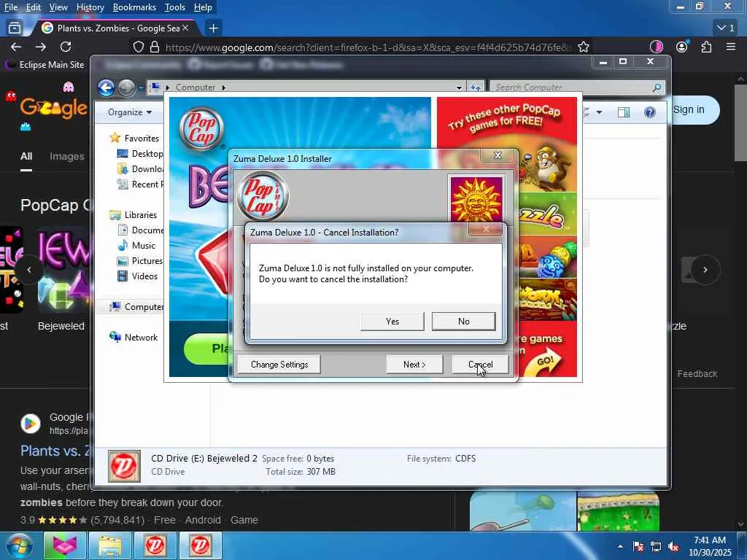Viewport: 747px width, 560px height.
Task: Open the list all tabs dropdown
Action: click(726, 28)
